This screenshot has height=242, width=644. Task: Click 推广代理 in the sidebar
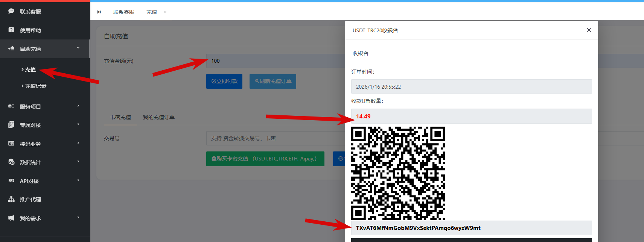pos(30,200)
